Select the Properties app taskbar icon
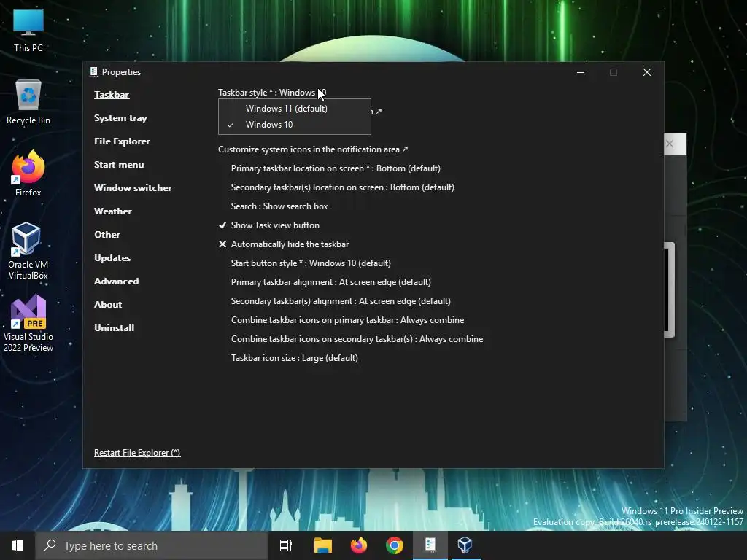 tap(430, 545)
